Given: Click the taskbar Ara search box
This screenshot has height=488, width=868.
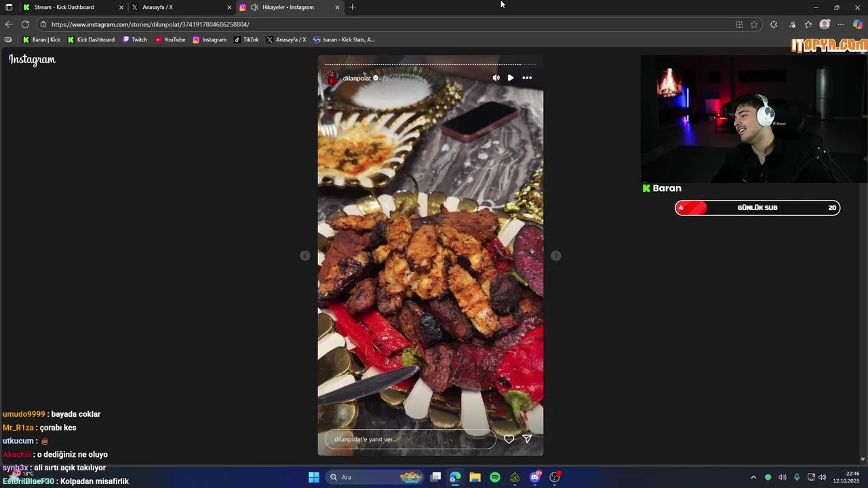Looking at the screenshot, I should click(375, 477).
